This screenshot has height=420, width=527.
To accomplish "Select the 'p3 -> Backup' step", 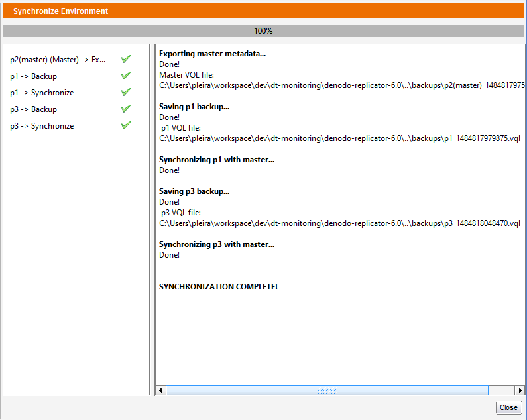I will click(33, 109).
